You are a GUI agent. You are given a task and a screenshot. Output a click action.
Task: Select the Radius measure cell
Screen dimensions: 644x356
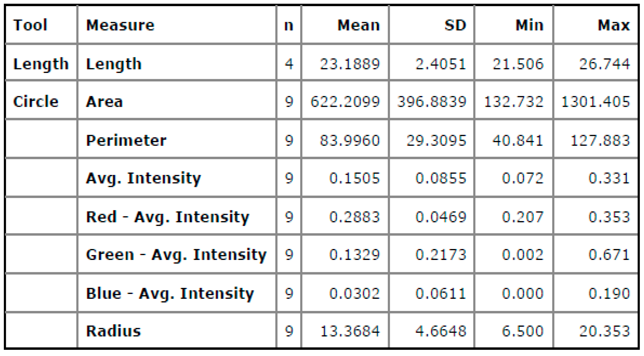(x=114, y=331)
